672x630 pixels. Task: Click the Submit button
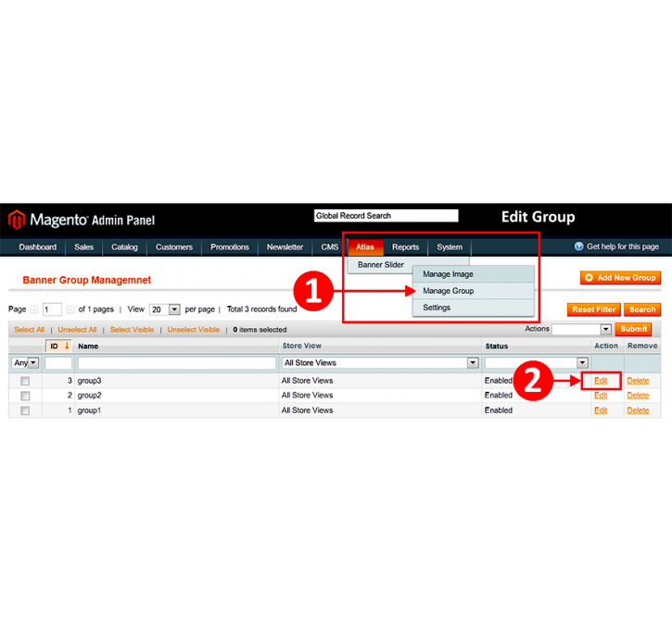633,329
